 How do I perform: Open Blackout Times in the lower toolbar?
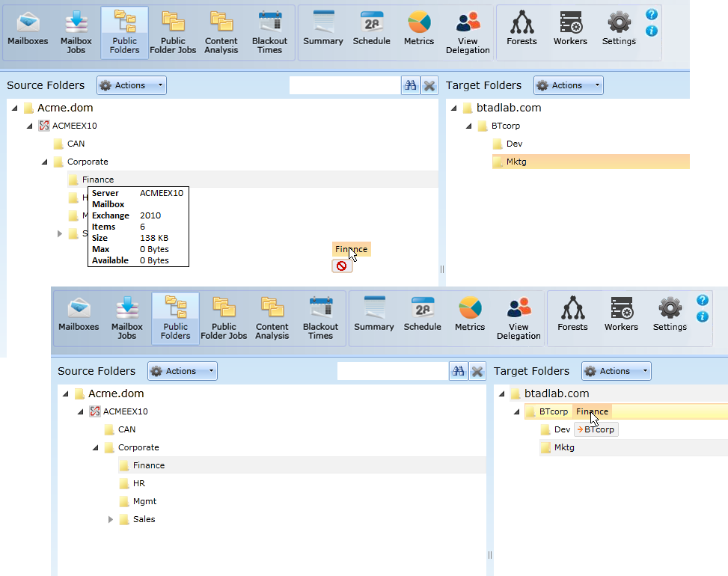[320, 319]
